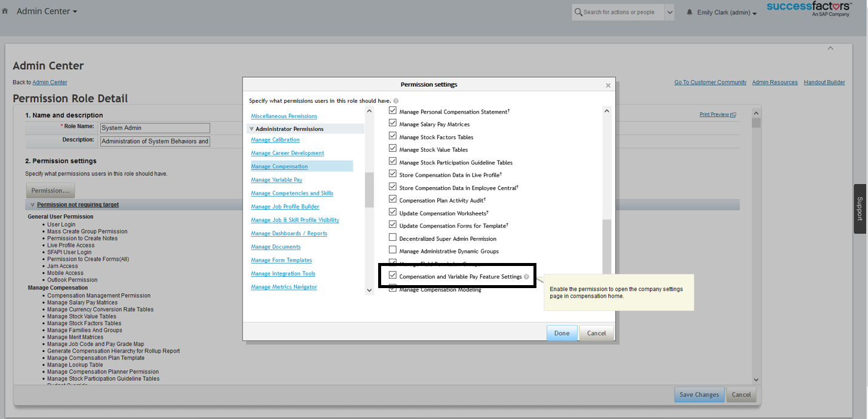The image size is (868, 419).
Task: Enable Decentralized Super Admin Permission
Action: click(392, 238)
